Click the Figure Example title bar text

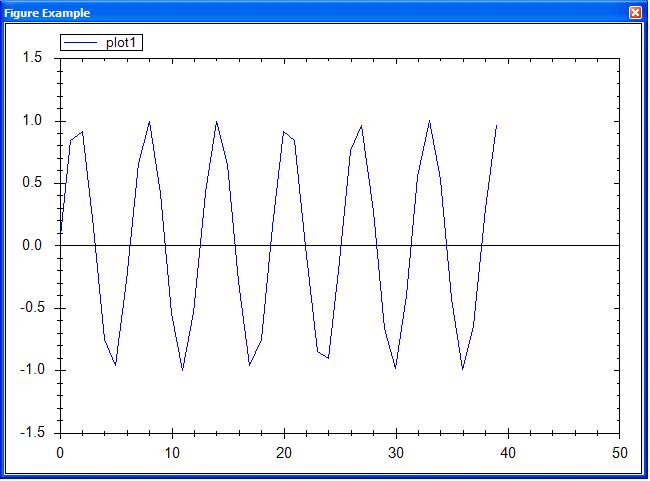click(47, 13)
